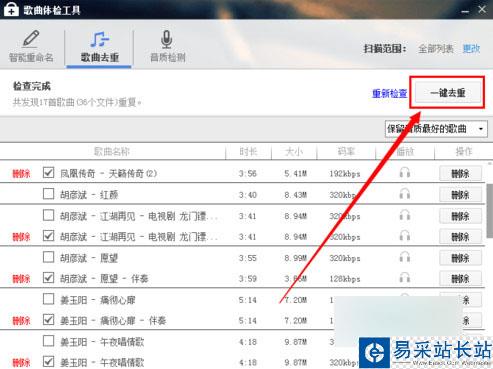Sort by the 时长 column header
This screenshot has height=369, width=493.
(248, 152)
